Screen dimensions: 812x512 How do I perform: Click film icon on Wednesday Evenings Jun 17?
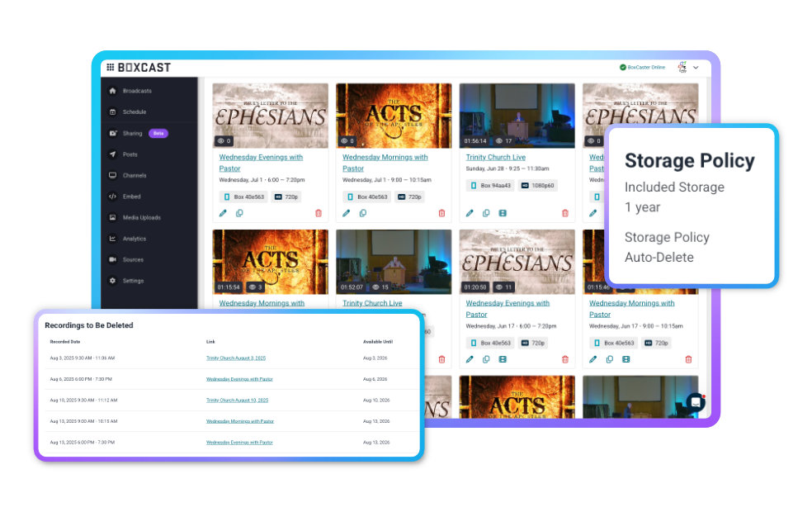point(503,359)
